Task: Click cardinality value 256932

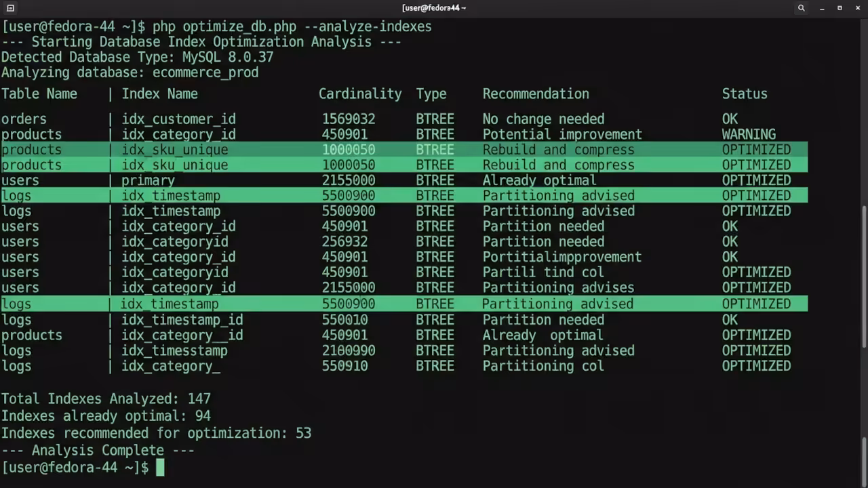Action: [x=344, y=242]
